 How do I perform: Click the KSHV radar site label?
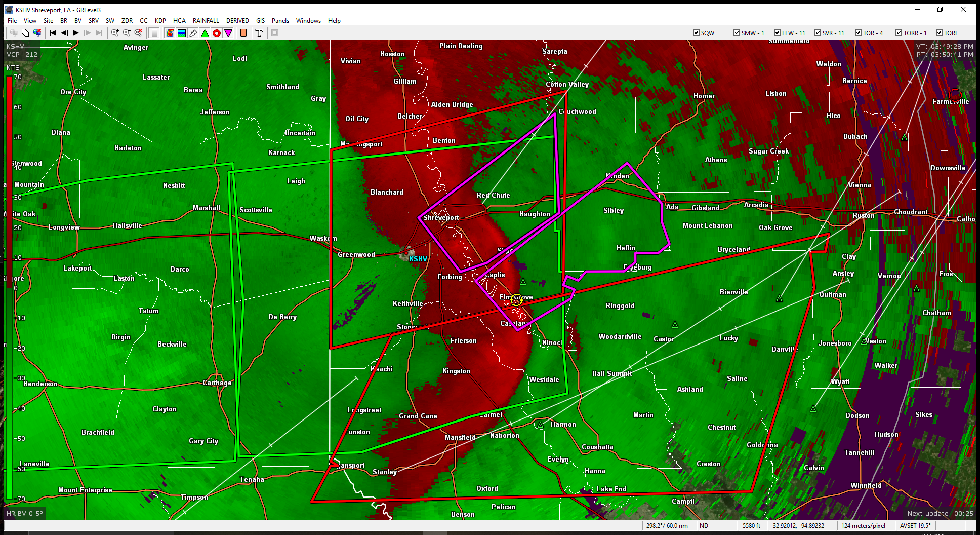pos(418,259)
